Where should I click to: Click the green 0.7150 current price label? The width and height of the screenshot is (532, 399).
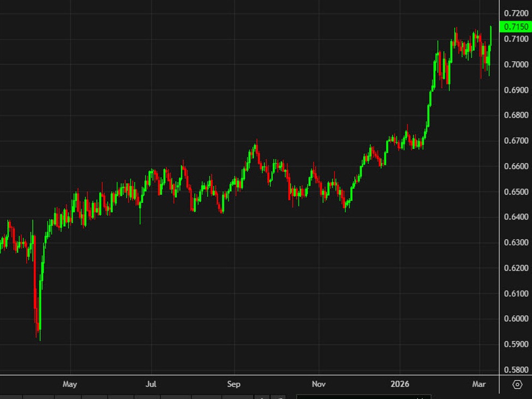[x=515, y=27]
